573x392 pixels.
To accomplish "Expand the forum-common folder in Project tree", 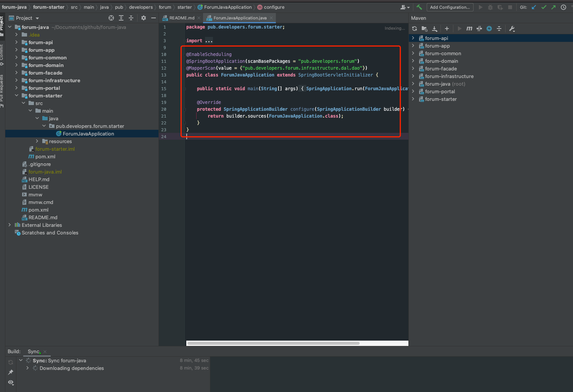I will (x=16, y=57).
